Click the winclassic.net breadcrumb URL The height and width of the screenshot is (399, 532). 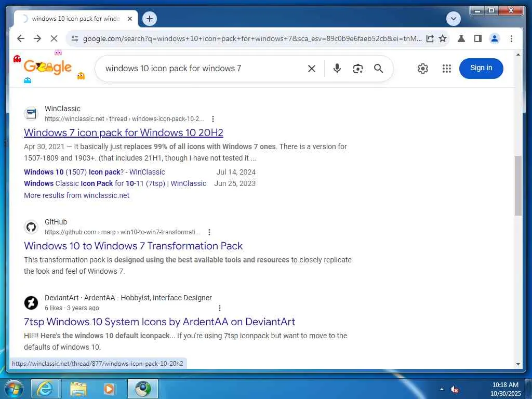point(124,119)
